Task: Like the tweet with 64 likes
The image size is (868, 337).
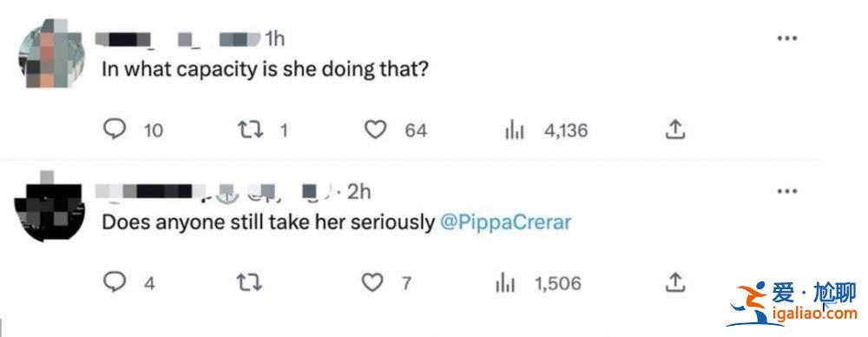Action: click(x=375, y=130)
